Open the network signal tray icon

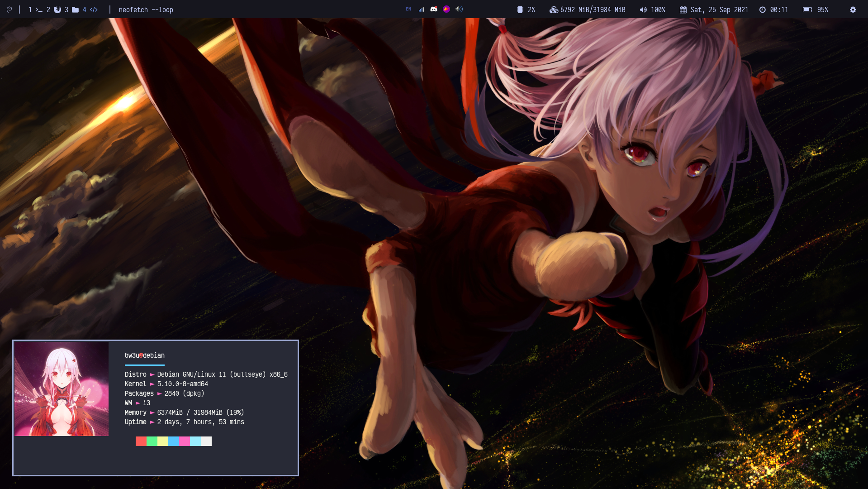tap(421, 9)
